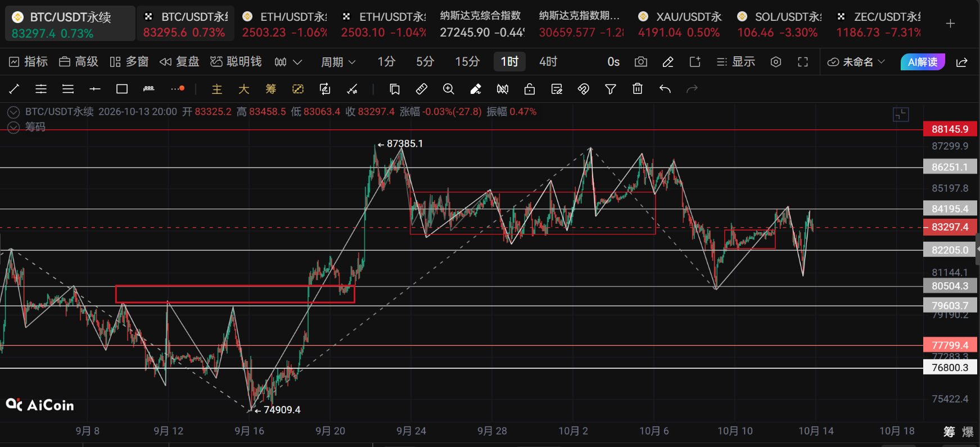Open the ruler measurement tool
Viewport: 980px width, 447px height.
pos(421,89)
